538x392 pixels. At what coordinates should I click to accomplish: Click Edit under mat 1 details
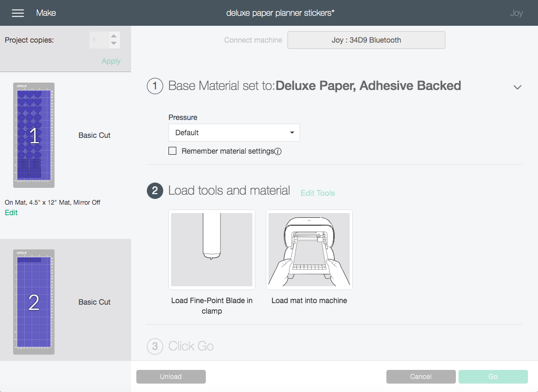(11, 213)
